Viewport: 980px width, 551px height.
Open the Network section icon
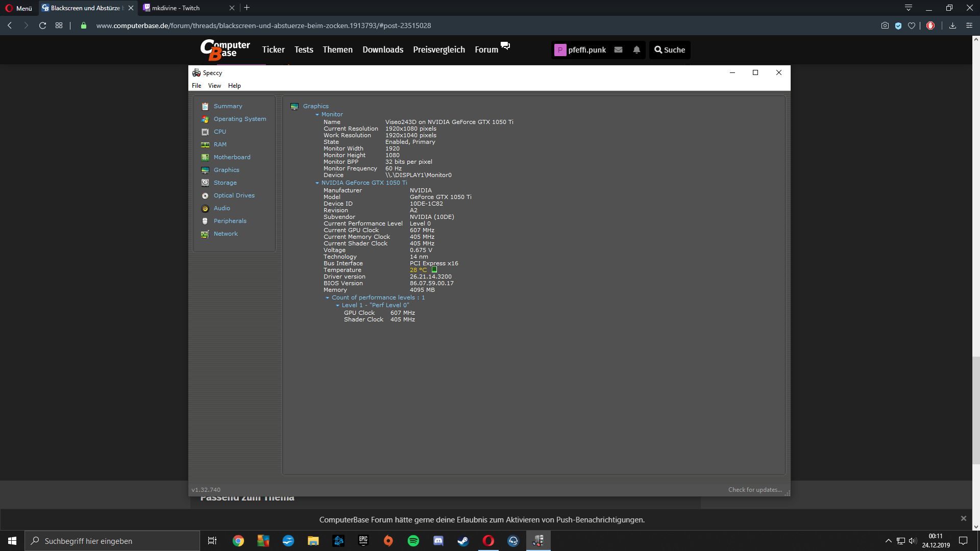tap(205, 234)
